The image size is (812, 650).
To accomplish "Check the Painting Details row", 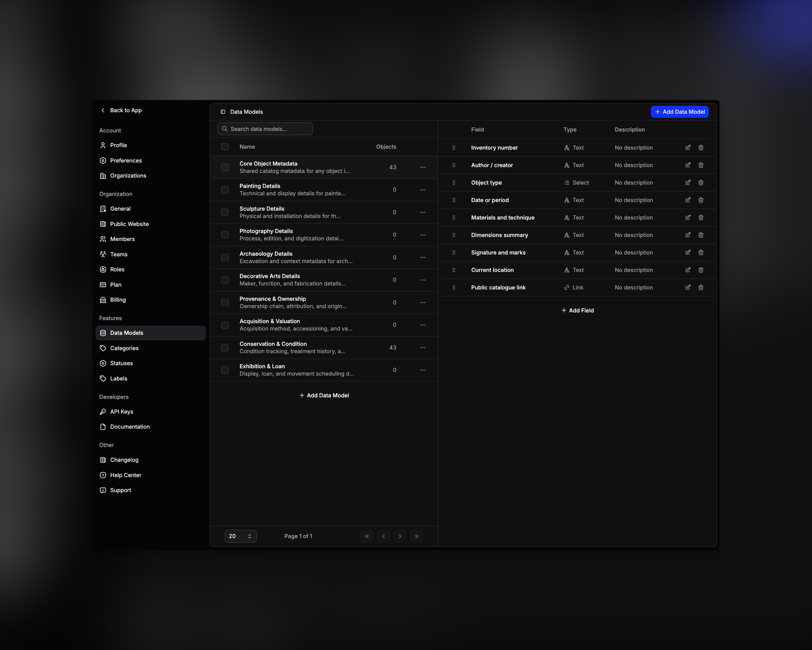I will click(x=225, y=189).
